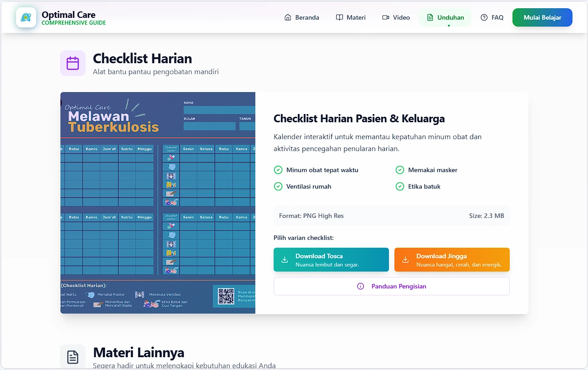Select the Unduhan nav tab

[445, 17]
